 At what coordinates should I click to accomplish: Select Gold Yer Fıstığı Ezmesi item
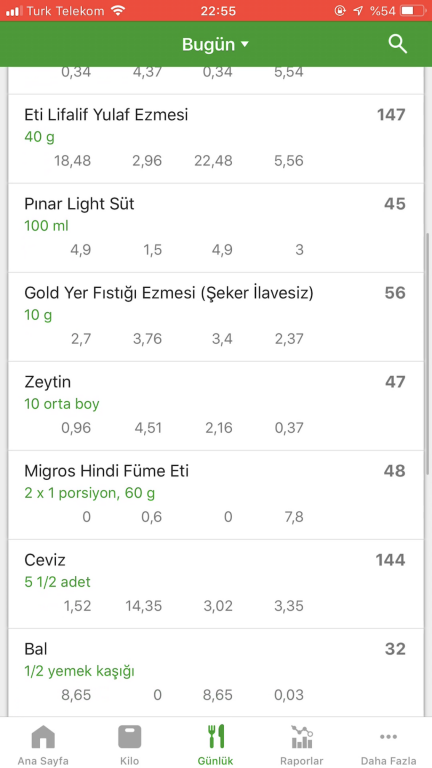(x=216, y=317)
